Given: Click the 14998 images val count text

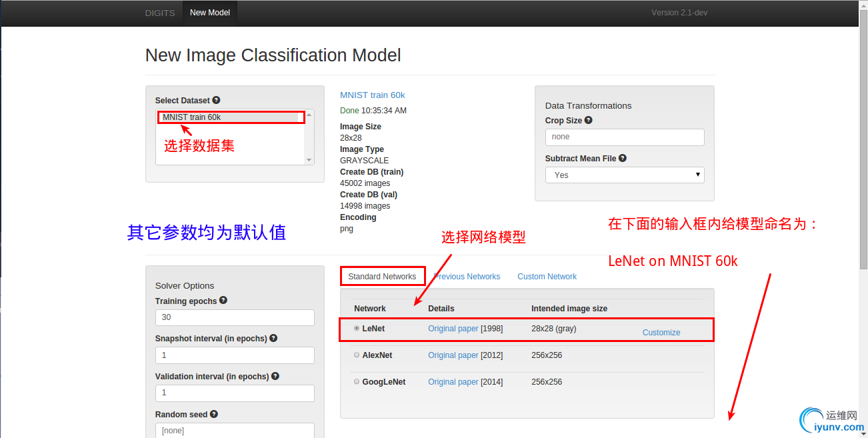Looking at the screenshot, I should pos(365,206).
